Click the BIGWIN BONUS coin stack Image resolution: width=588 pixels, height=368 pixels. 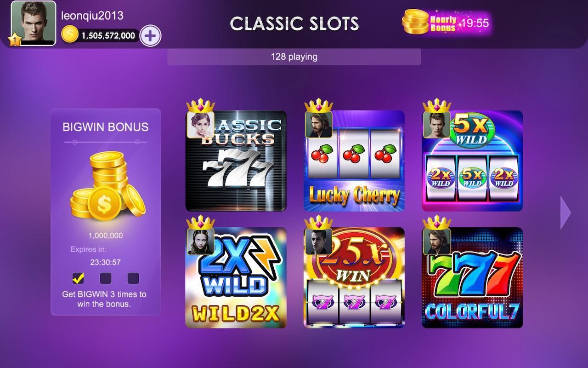pos(107,186)
